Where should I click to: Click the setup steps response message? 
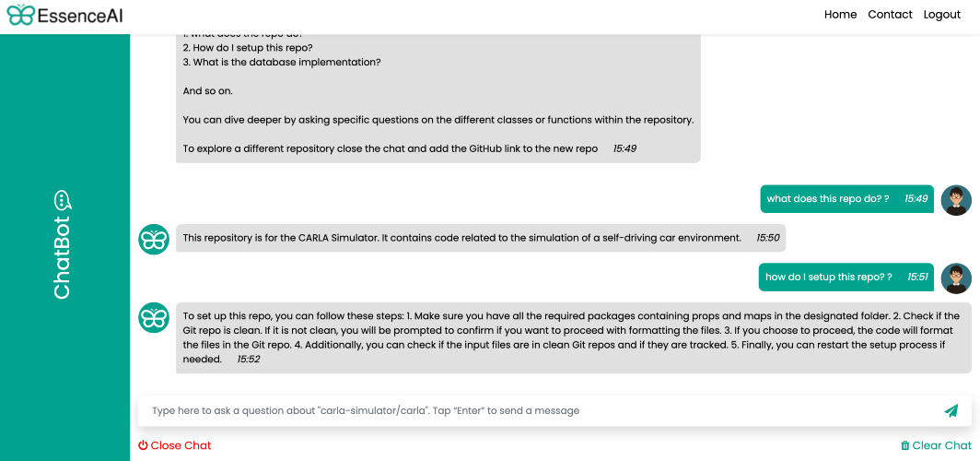[574, 337]
